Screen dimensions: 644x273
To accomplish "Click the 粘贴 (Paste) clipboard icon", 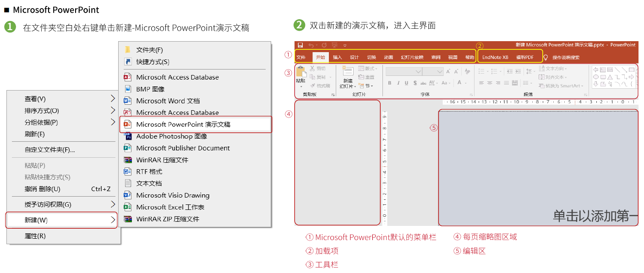I will pos(301,72).
